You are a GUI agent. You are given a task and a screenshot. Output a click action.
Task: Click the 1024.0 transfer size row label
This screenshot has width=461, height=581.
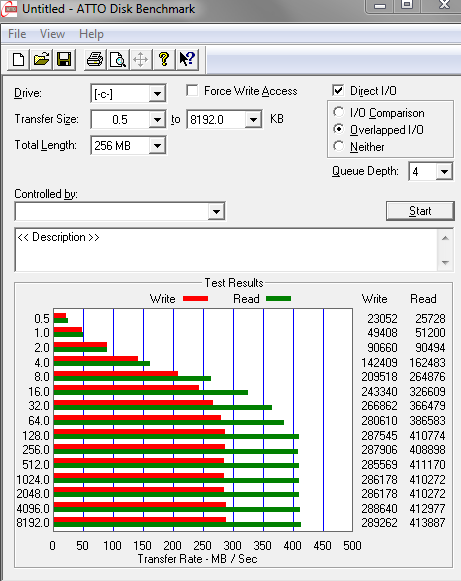pos(33,479)
